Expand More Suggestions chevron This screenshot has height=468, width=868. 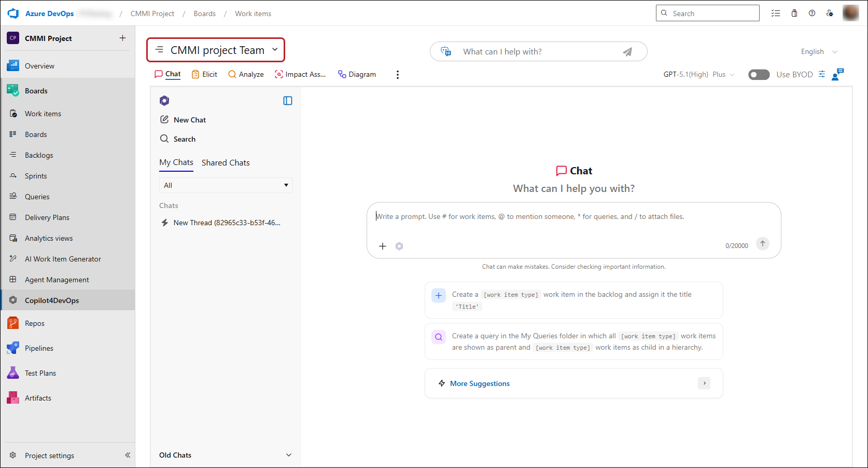(x=704, y=383)
